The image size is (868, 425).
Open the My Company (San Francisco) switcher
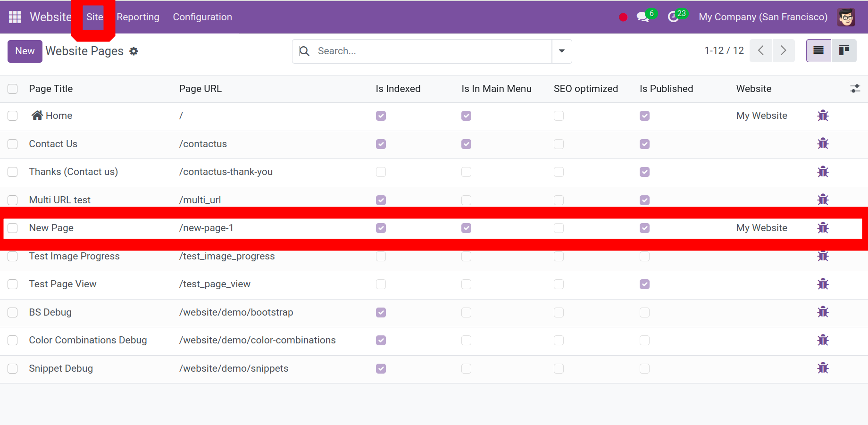coord(763,17)
